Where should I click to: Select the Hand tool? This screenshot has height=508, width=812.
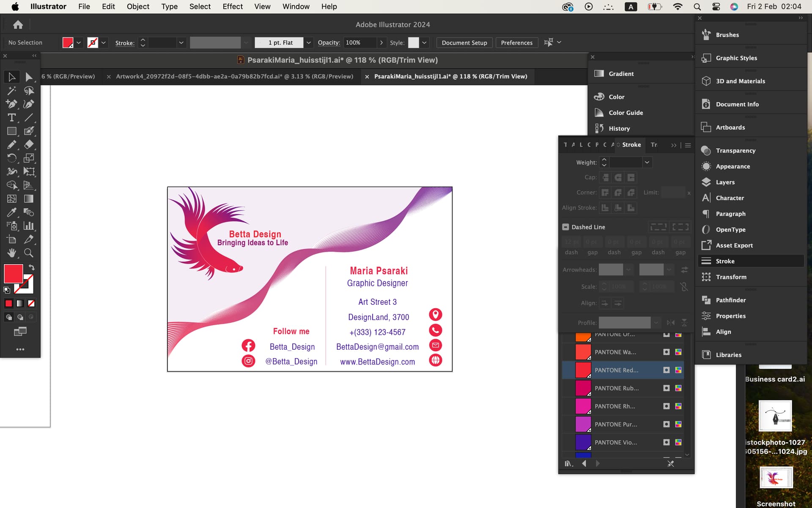(12, 253)
